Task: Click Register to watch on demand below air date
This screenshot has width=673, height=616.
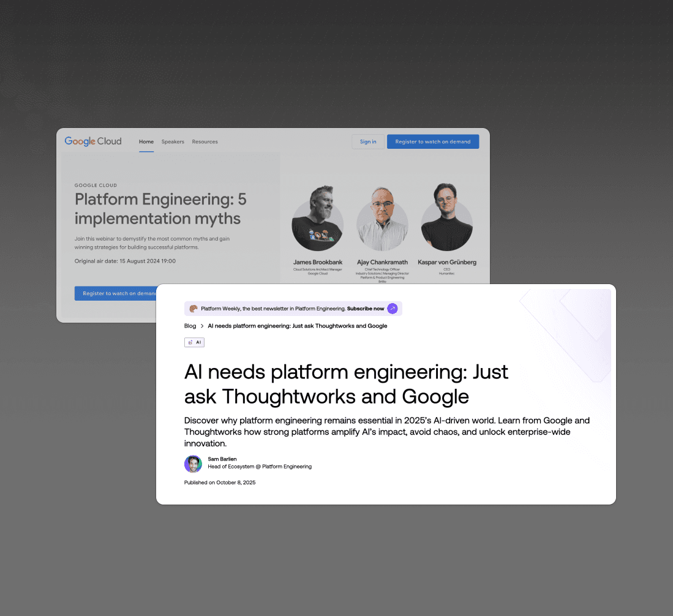Action: [116, 293]
